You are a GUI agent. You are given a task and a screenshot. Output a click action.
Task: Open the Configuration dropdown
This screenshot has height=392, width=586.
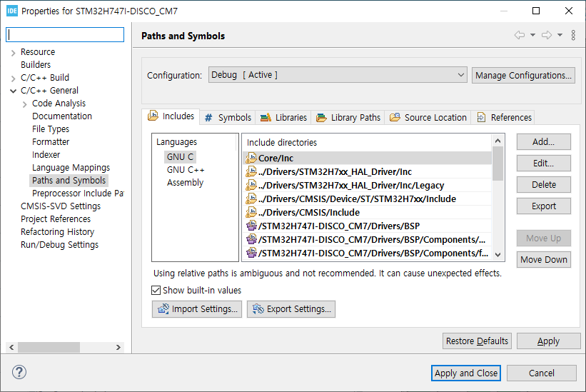(x=338, y=75)
